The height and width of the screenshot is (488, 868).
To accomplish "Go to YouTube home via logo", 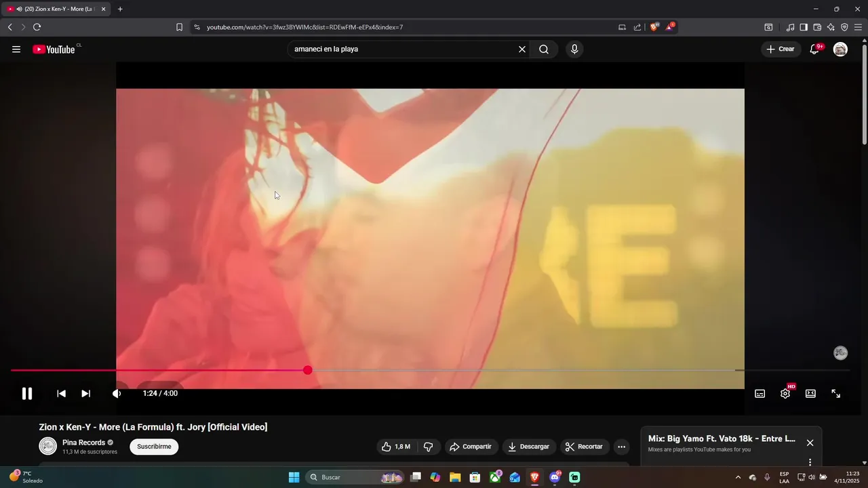I will 54,49.
